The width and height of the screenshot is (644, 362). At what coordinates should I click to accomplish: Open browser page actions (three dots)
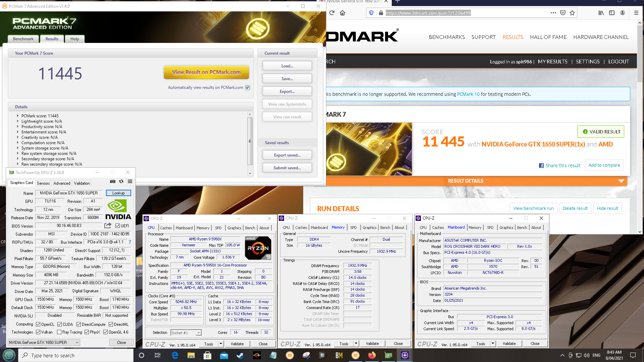click(553, 13)
